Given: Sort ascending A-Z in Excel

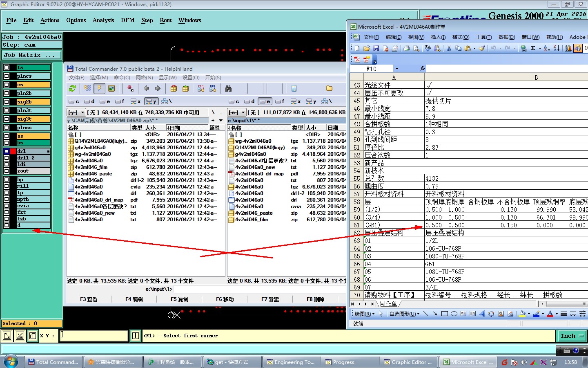Looking at the screenshot, I should [547, 48].
